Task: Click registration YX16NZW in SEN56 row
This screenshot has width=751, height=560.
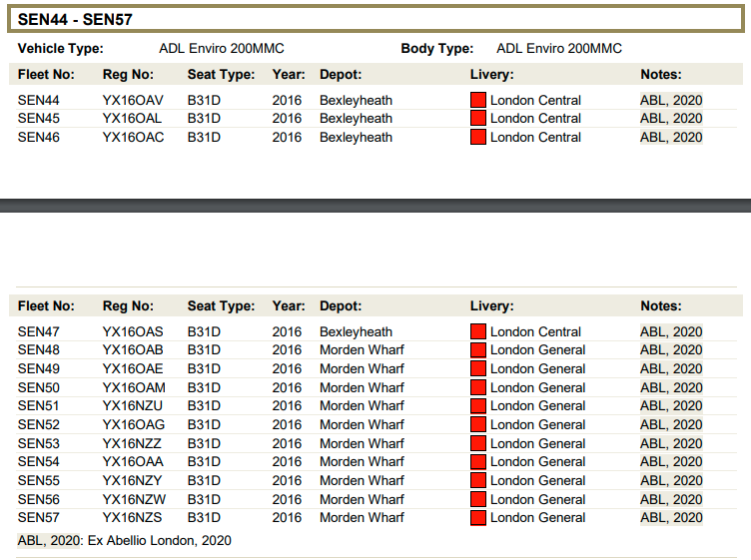Action: point(134,500)
